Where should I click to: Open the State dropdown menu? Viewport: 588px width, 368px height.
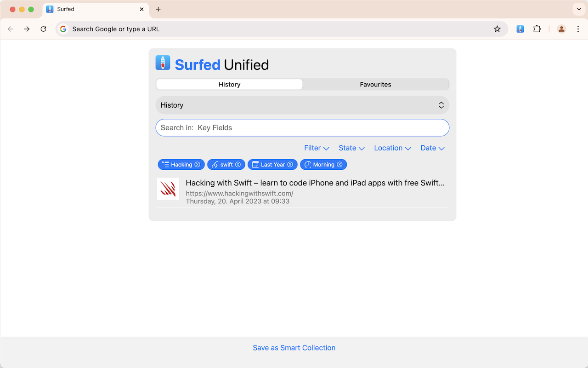pyautogui.click(x=351, y=148)
